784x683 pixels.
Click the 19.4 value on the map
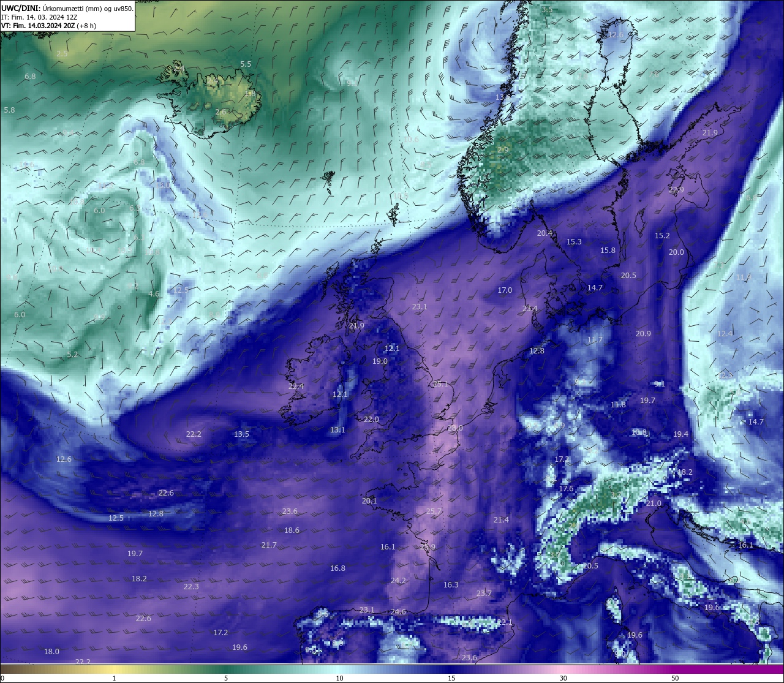click(680, 434)
